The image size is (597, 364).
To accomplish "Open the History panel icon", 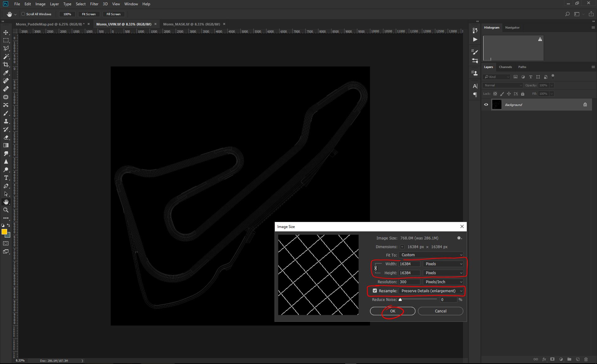I will [475, 30].
